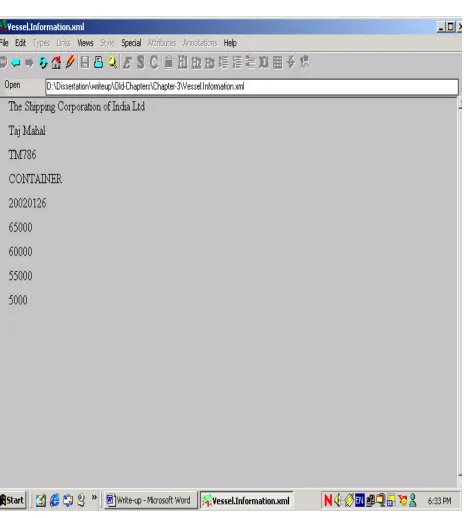Apply strong formatting with the S icon
This screenshot has height=518, width=467.
click(x=141, y=62)
